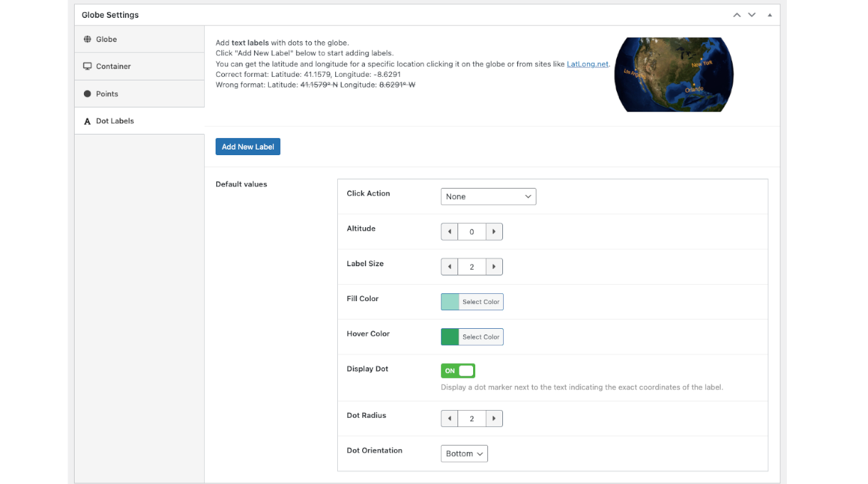Select the Fill Color swatch
Image resolution: width=868 pixels, height=484 pixels.
450,302
